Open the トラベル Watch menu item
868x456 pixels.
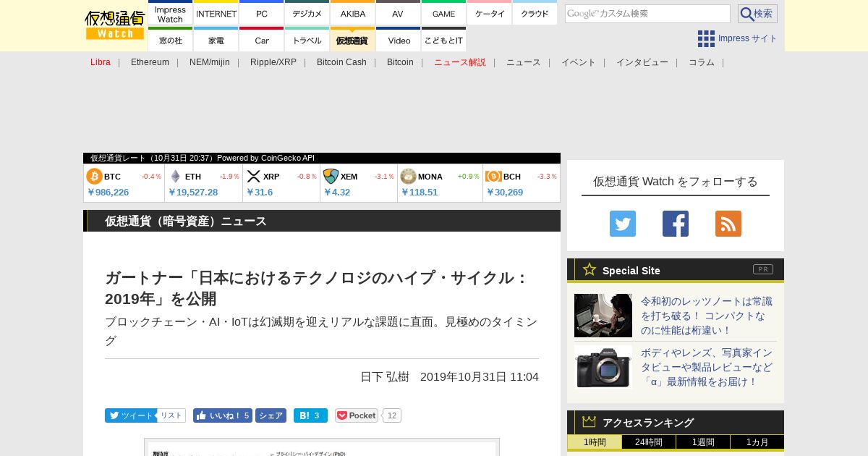click(307, 40)
